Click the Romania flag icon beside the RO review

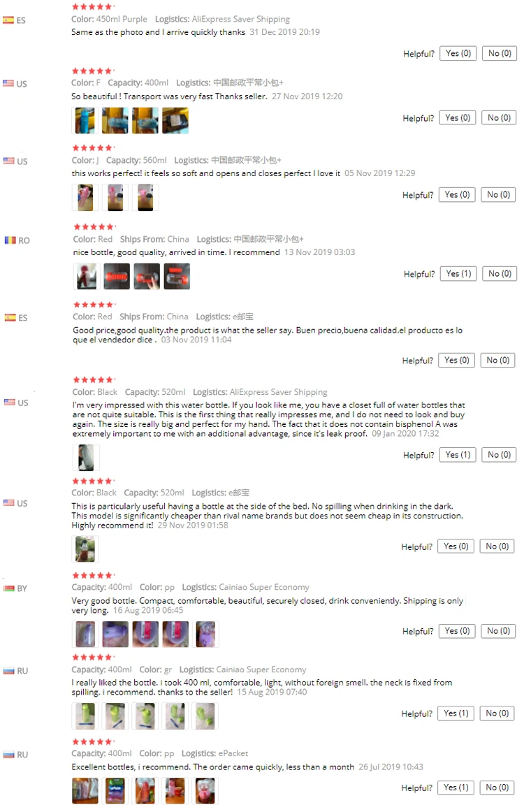[10, 240]
